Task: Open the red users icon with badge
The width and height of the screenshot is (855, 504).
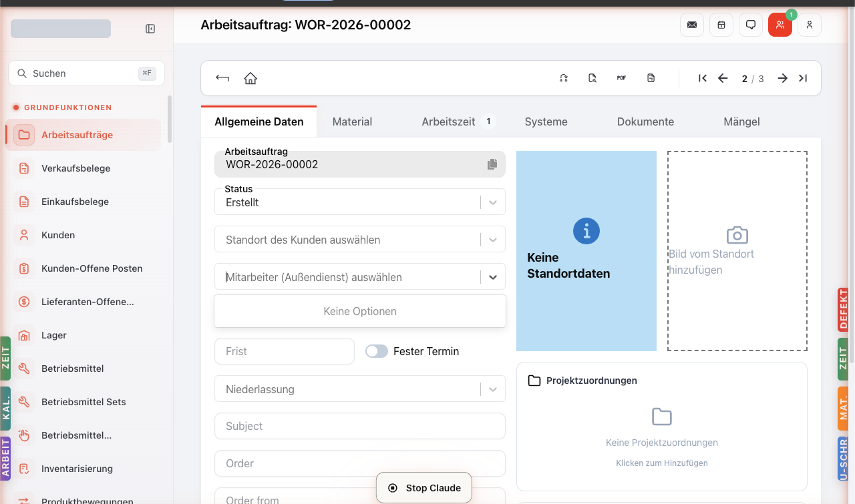Action: pyautogui.click(x=780, y=25)
